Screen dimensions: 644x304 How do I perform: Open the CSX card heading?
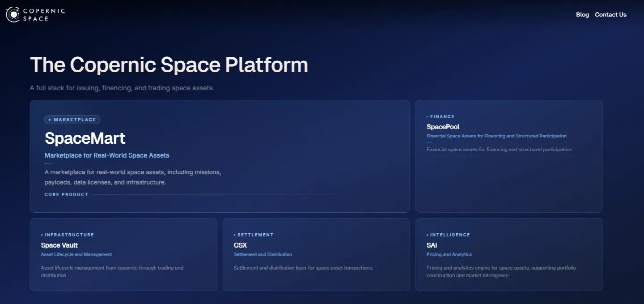[x=240, y=245]
